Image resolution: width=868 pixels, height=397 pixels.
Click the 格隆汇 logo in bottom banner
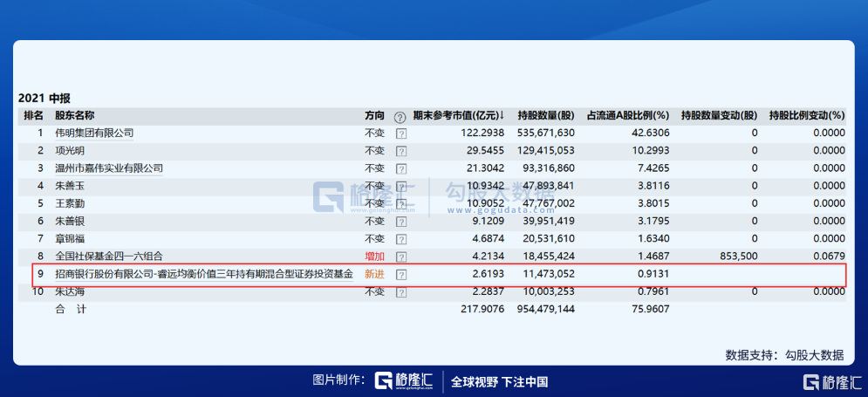tap(404, 381)
